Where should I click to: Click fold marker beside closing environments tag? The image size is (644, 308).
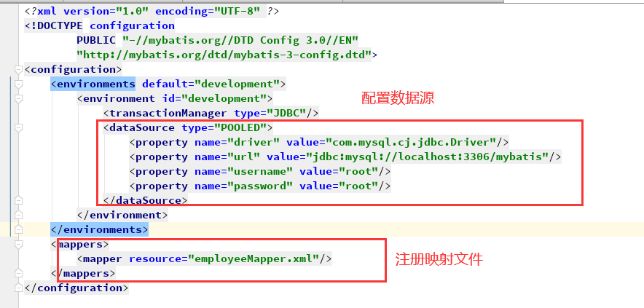click(x=17, y=229)
